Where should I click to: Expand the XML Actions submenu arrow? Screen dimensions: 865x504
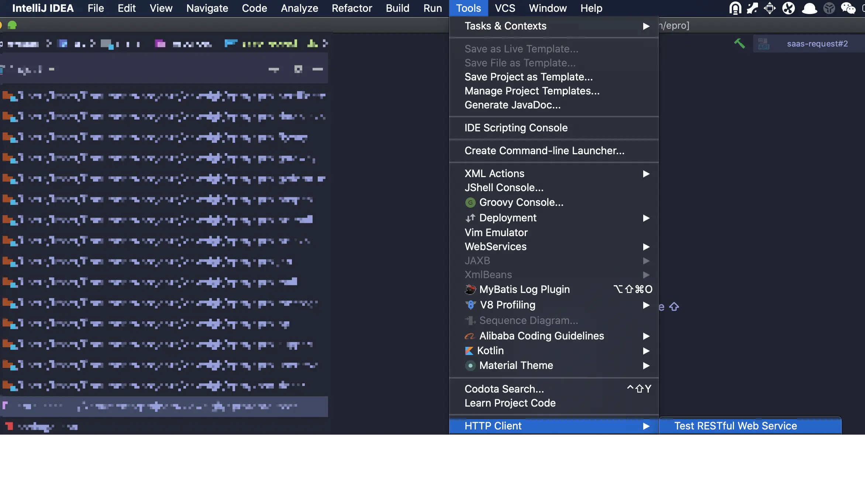646,174
